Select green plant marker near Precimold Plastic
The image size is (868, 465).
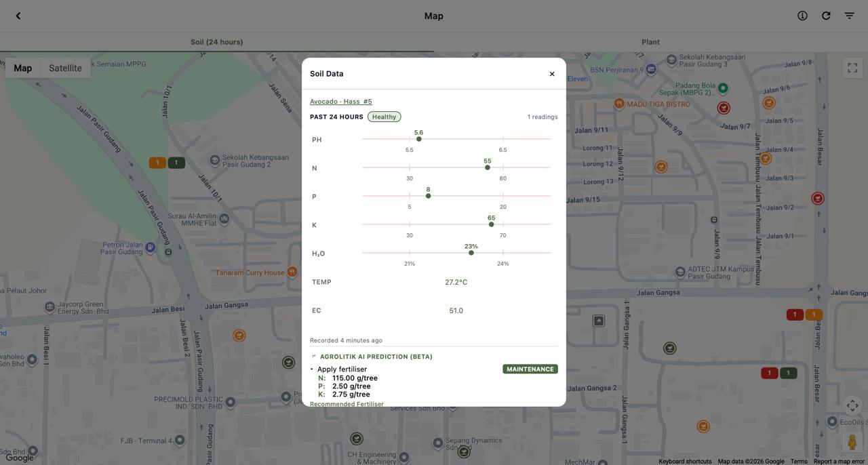(x=288, y=363)
